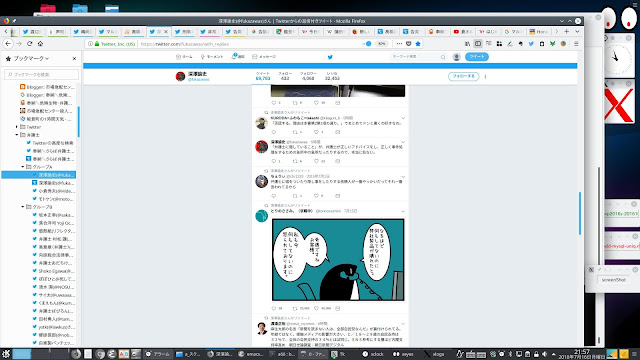This screenshot has width=640, height=360.
Task: Open Firefox hamburger menu
Action: click(x=576, y=44)
